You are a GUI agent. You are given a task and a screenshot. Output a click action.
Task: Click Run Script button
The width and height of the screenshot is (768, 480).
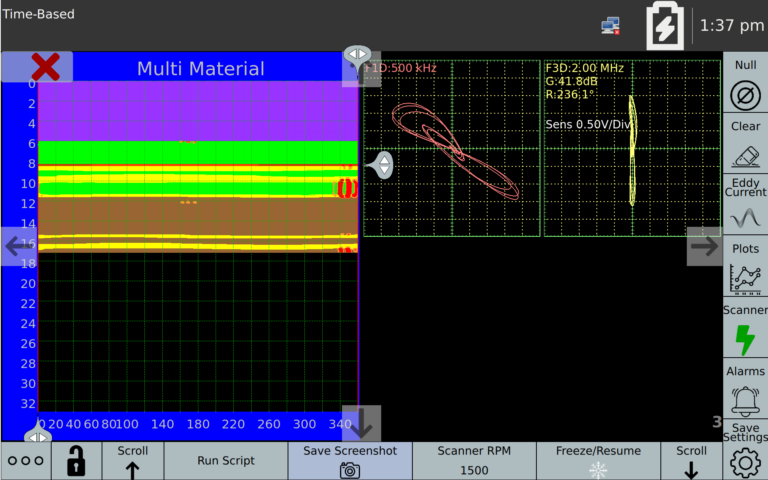click(x=225, y=461)
